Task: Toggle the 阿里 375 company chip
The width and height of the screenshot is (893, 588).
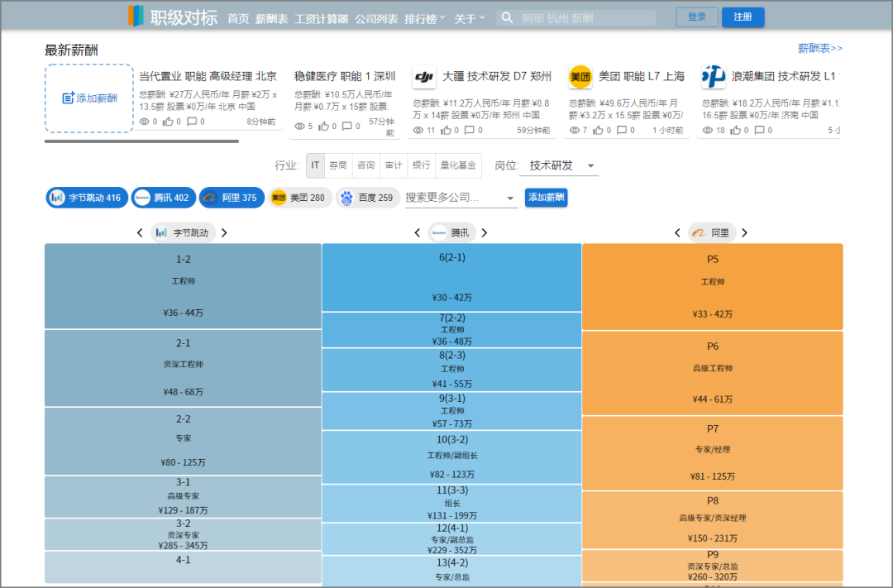Action: pyautogui.click(x=232, y=198)
